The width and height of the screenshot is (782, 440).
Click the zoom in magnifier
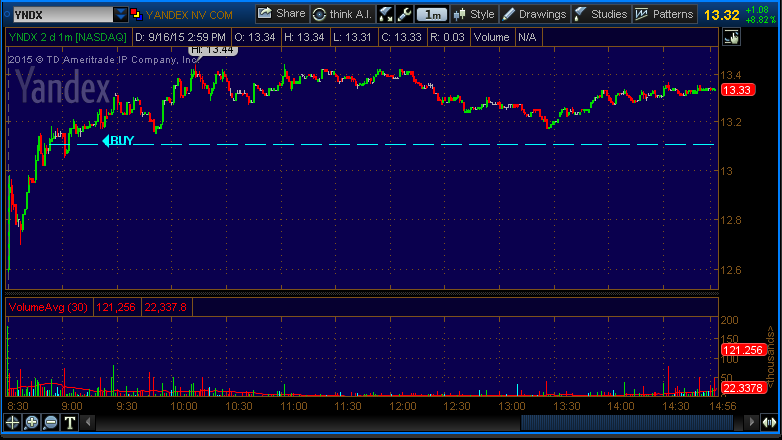click(x=31, y=423)
